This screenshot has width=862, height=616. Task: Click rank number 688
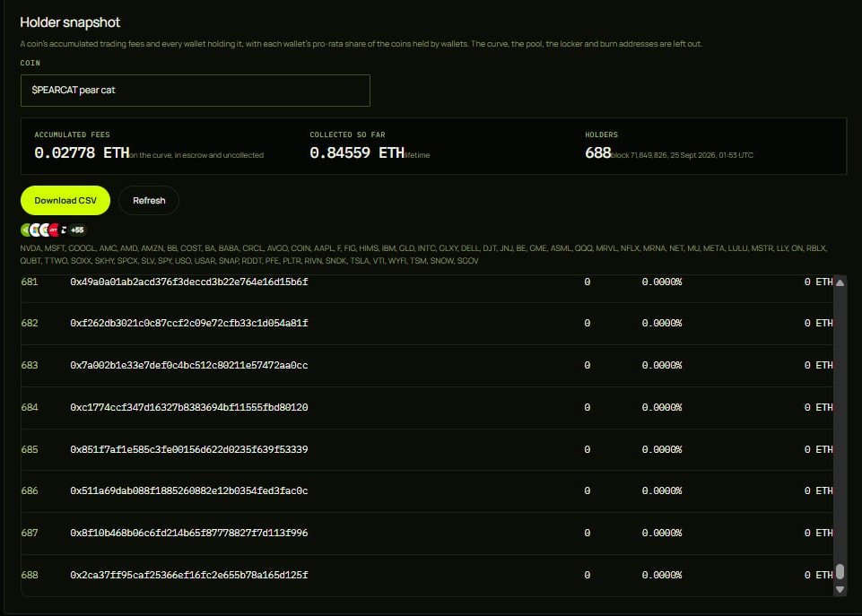tap(30, 576)
